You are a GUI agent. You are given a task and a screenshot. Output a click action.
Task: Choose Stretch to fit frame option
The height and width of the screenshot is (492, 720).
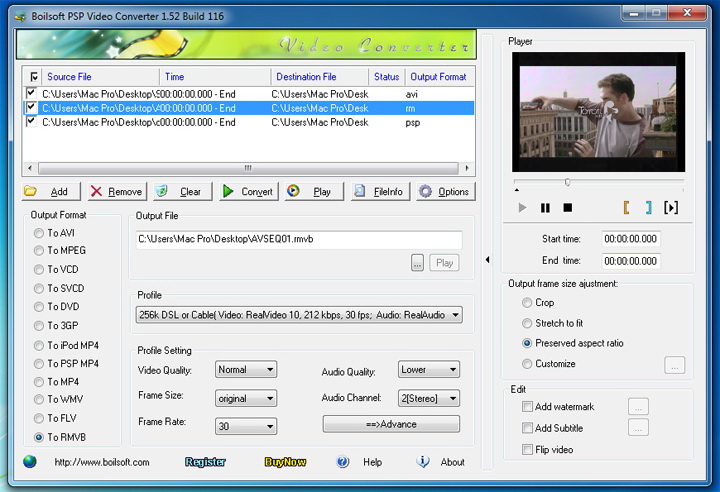[x=528, y=323]
